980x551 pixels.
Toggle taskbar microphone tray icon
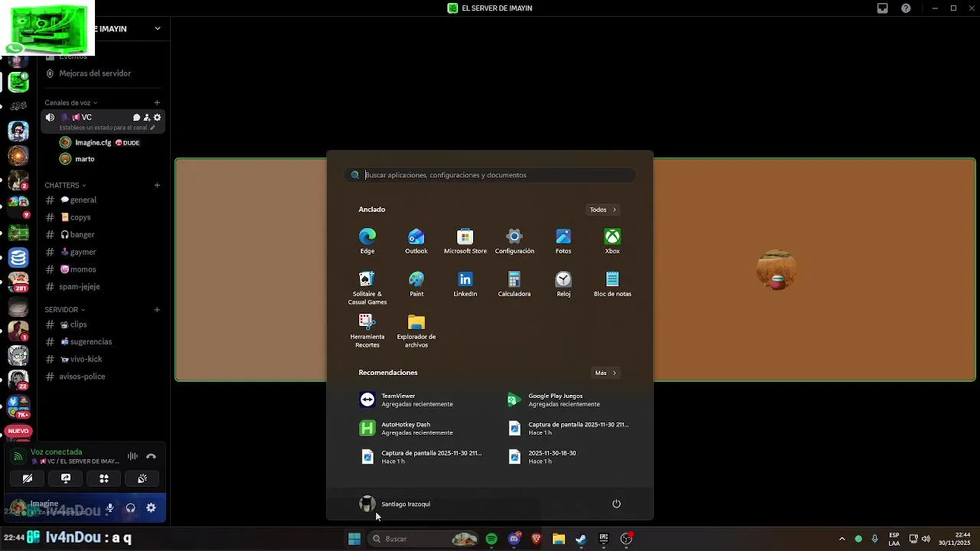click(874, 539)
